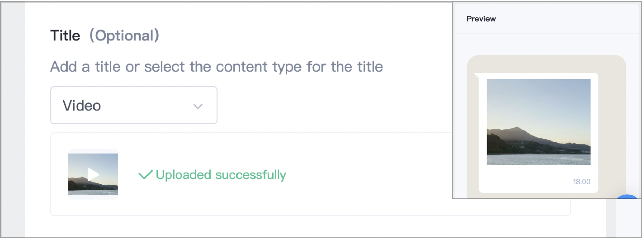Click the chevron arrow in Video dropdown
This screenshot has height=240, width=644.
(x=198, y=107)
